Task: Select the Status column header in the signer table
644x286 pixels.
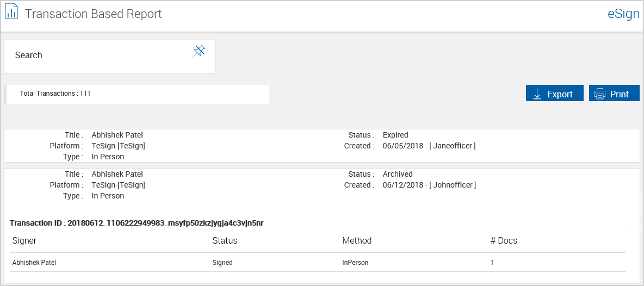Action: 225,240
